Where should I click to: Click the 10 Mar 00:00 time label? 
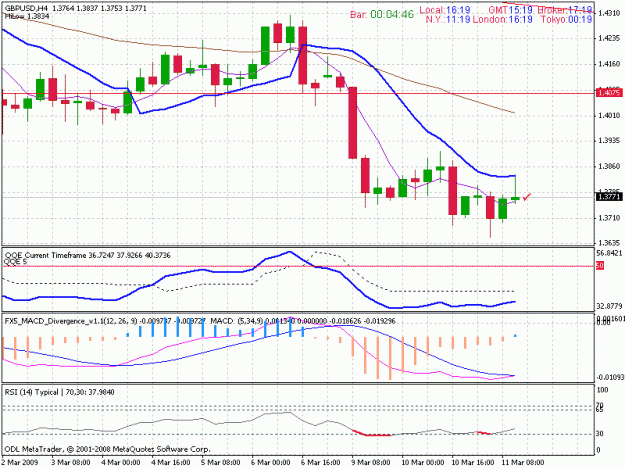pyautogui.click(x=423, y=462)
